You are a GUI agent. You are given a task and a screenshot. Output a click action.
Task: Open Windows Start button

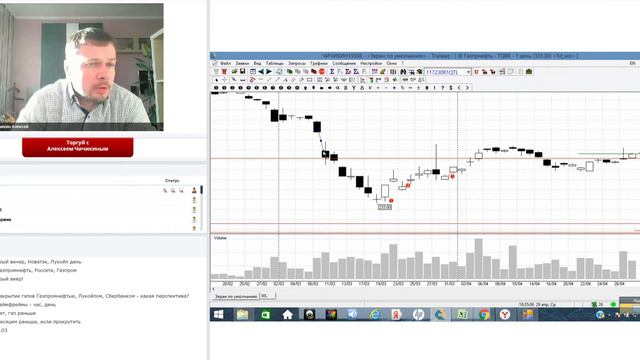[x=219, y=314]
